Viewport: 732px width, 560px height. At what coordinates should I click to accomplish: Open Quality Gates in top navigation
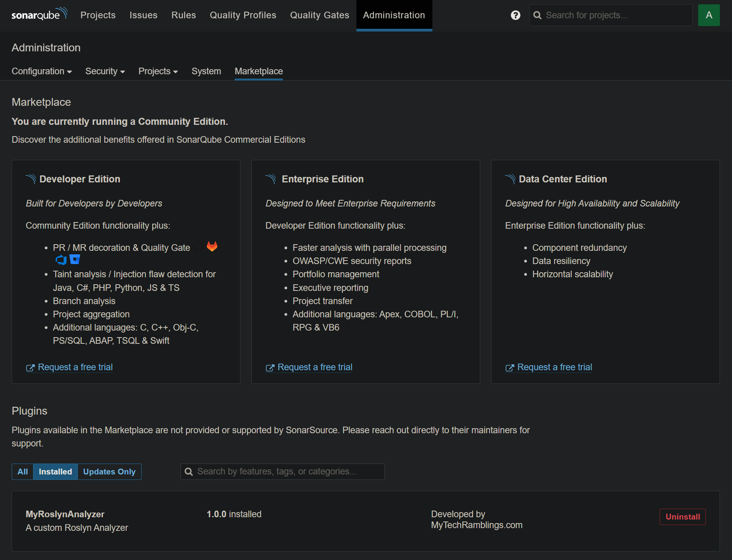click(319, 15)
